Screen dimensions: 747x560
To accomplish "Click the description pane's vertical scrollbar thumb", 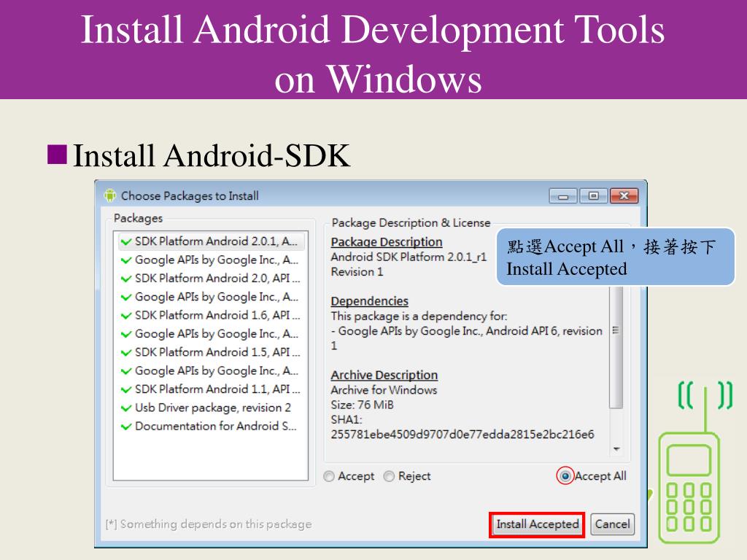I will [x=616, y=346].
